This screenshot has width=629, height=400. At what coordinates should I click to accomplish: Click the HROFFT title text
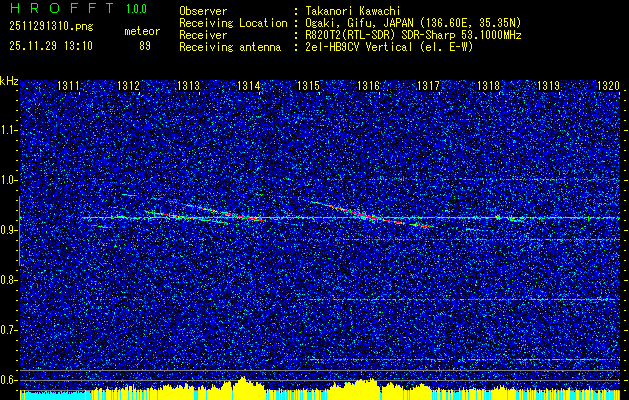61,8
